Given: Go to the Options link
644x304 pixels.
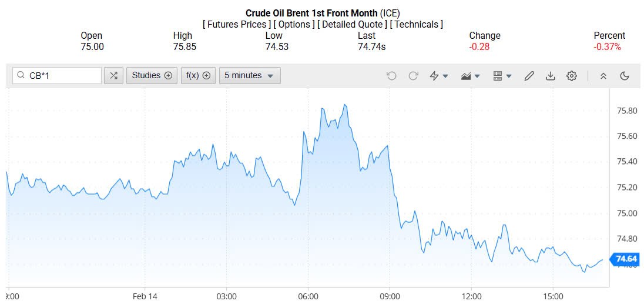Looking at the screenshot, I should pos(294,24).
